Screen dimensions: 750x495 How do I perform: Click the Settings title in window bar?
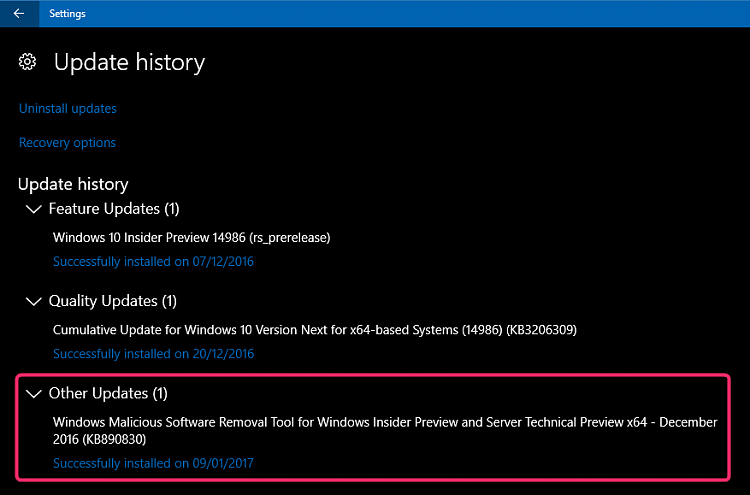click(x=67, y=13)
